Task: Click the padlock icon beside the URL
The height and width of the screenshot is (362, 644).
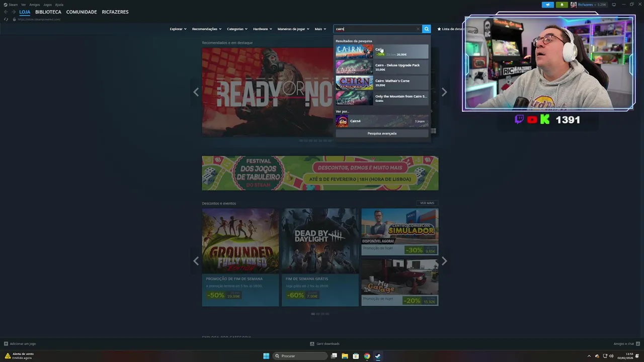Action: (x=14, y=19)
